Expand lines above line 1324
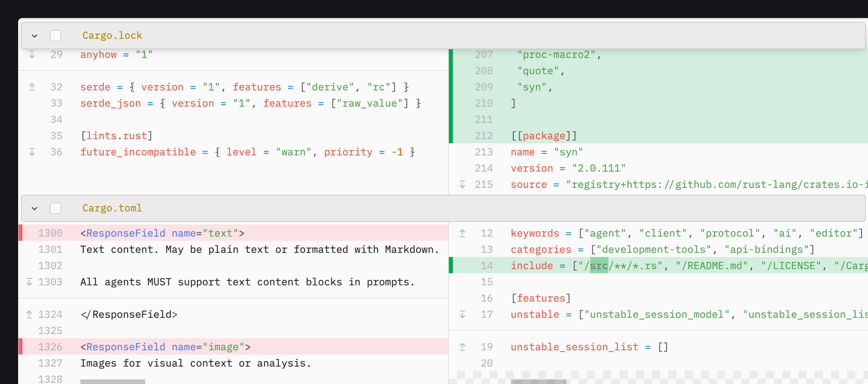 [x=29, y=314]
